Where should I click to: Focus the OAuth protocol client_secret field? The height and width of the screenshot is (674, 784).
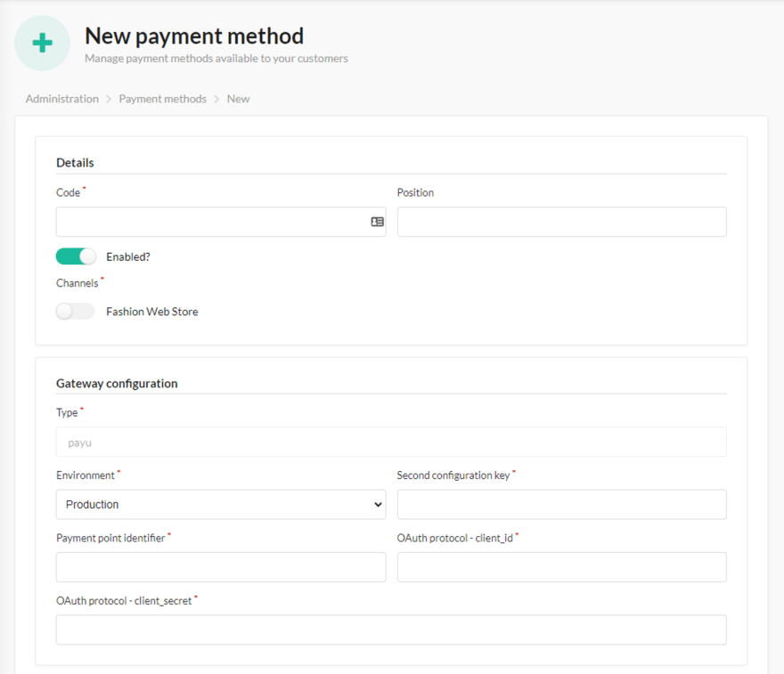391,629
